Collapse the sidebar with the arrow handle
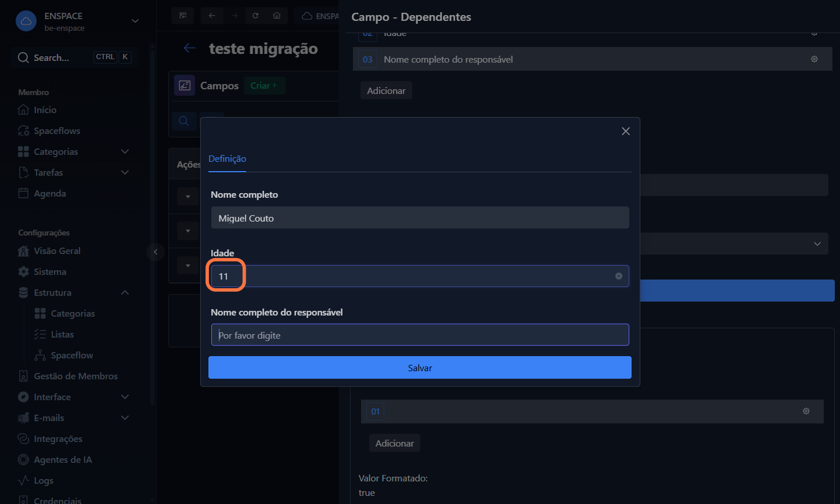Screen dimensions: 840x504 coord(156,252)
